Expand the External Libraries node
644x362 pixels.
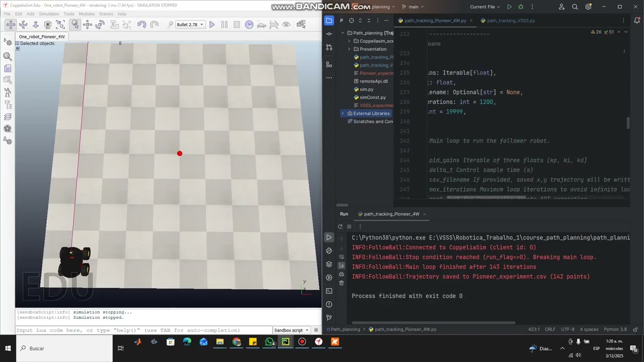[x=343, y=114]
